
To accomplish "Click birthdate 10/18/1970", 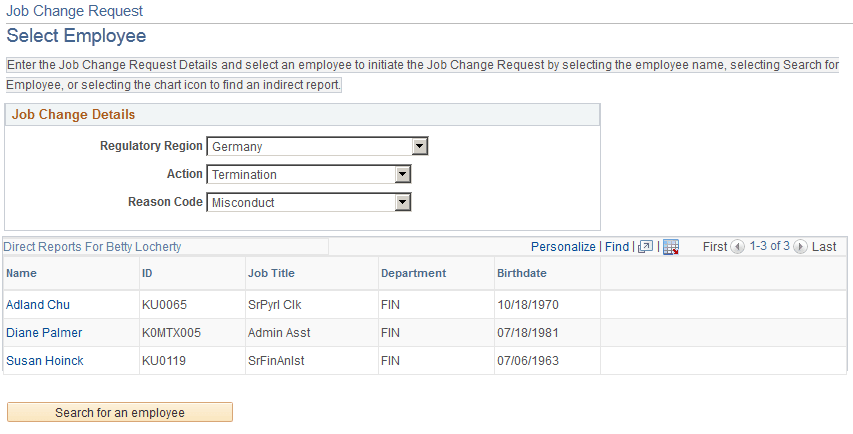I will 528,305.
